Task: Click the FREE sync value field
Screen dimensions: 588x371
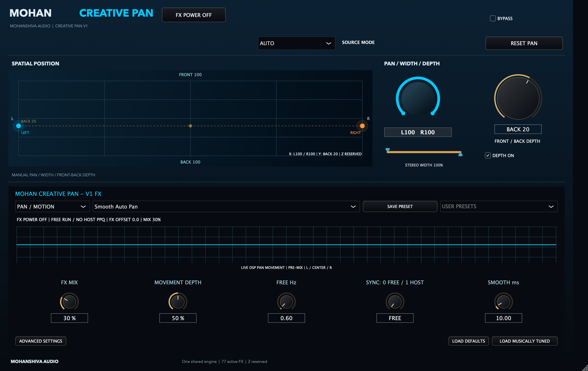Action: tap(395, 318)
